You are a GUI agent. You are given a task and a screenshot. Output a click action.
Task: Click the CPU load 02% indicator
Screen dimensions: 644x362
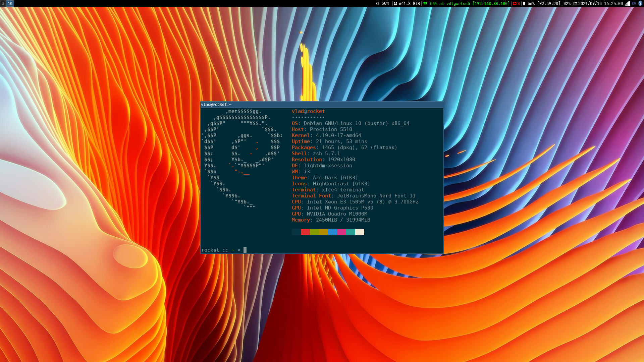pyautogui.click(x=567, y=4)
